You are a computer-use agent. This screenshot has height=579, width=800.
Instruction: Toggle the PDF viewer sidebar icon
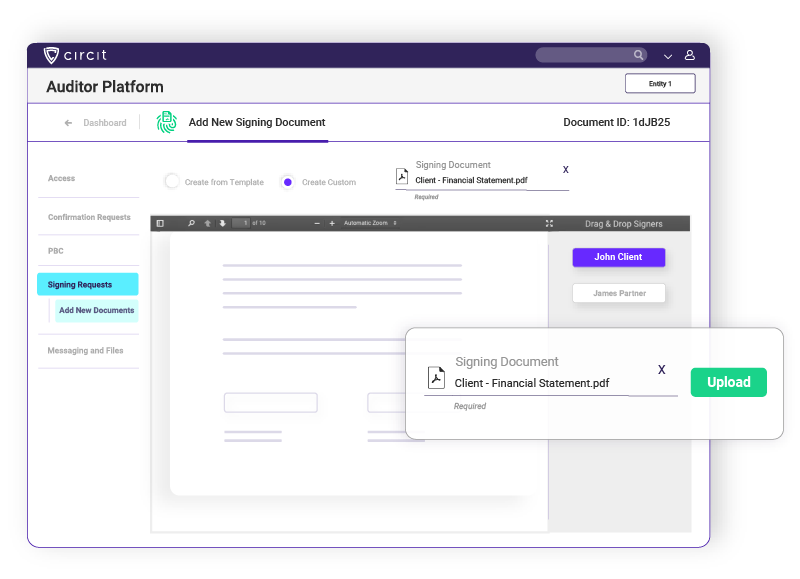pos(160,223)
